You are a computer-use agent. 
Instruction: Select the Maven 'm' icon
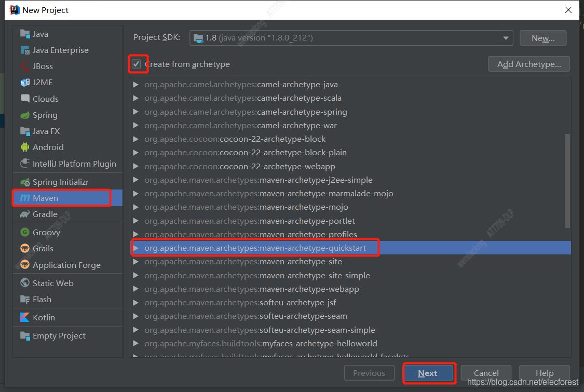coord(25,198)
